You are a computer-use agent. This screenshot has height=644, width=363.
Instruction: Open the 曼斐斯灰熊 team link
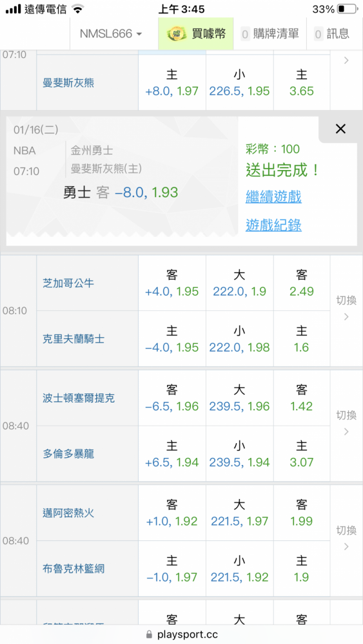68,83
